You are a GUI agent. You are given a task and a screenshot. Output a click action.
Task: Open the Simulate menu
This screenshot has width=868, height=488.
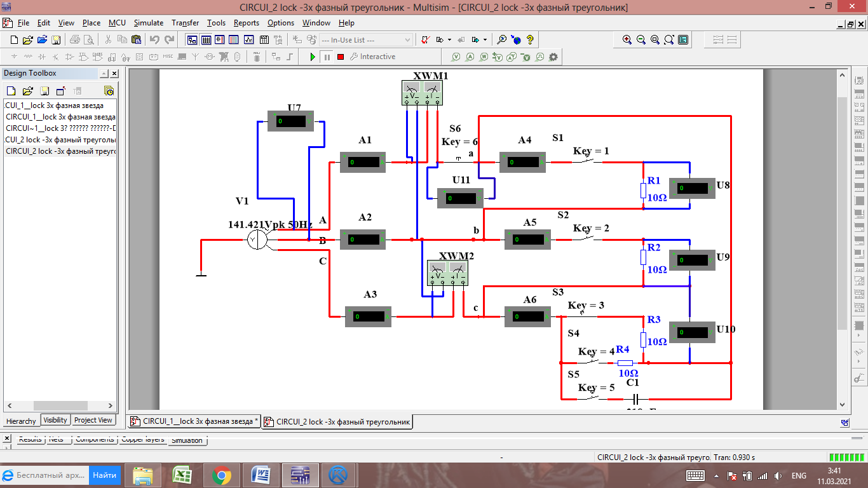click(x=148, y=23)
